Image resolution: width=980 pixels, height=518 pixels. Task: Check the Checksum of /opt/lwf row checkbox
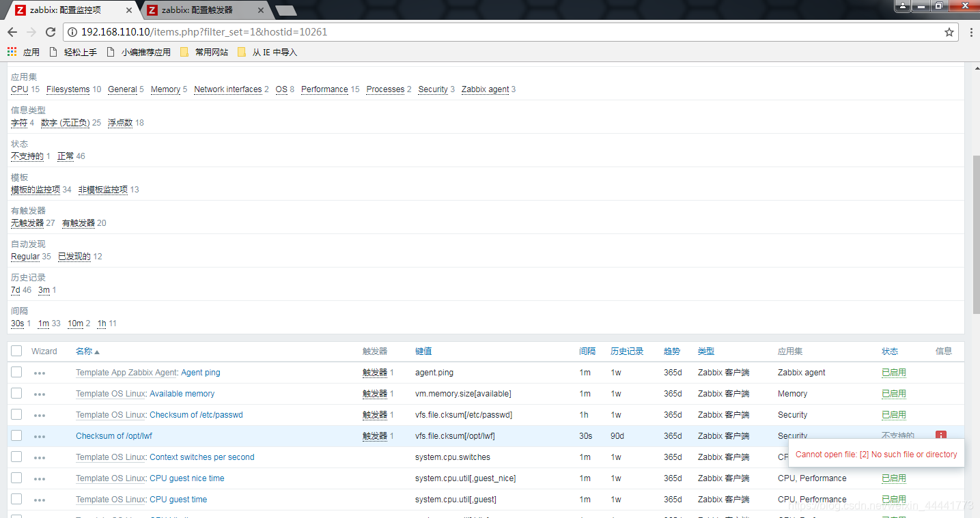point(16,435)
